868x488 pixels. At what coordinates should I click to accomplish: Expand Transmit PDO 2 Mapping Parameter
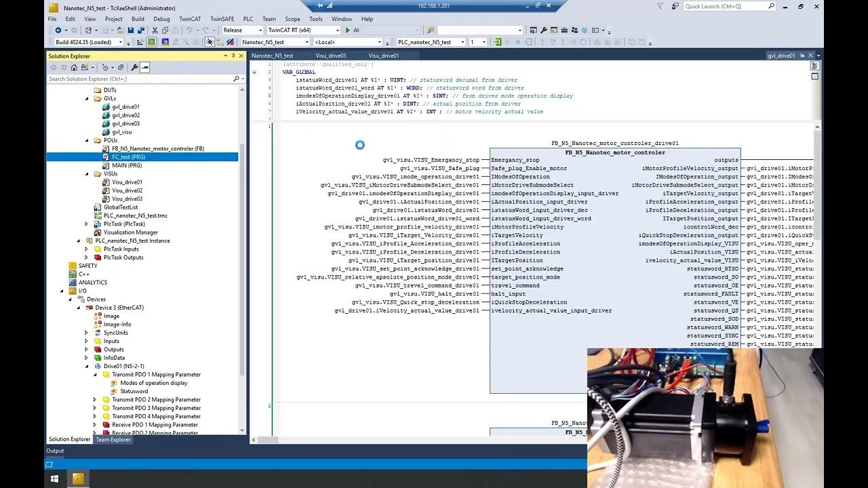click(x=95, y=399)
